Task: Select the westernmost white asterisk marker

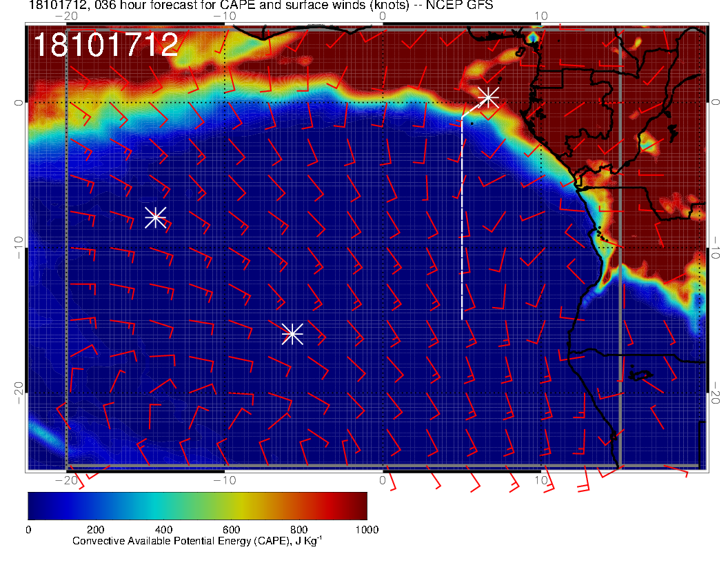Action: [x=155, y=217]
